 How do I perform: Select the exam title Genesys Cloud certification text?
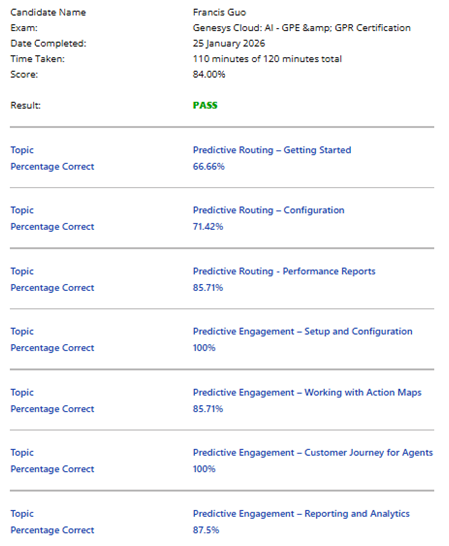pos(302,28)
